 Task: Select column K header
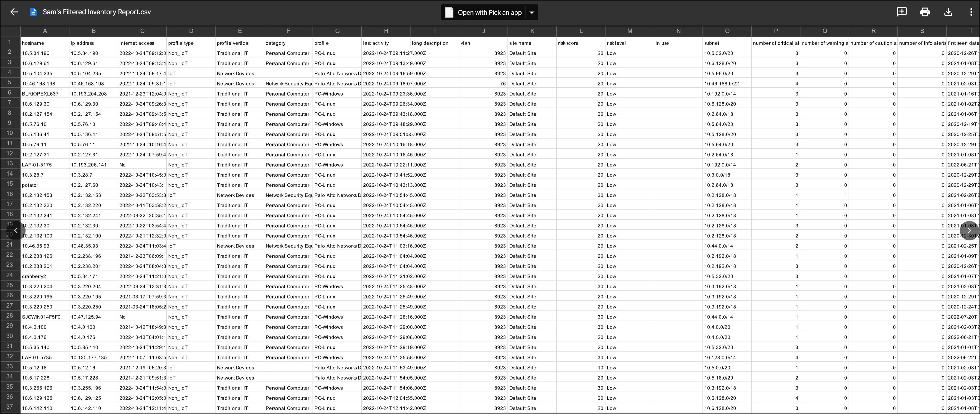click(532, 31)
